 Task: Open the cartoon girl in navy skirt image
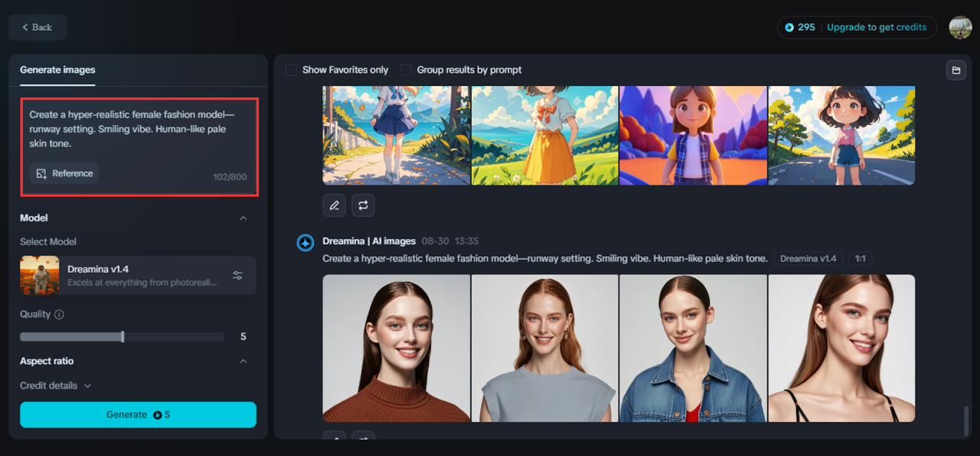[x=396, y=135]
